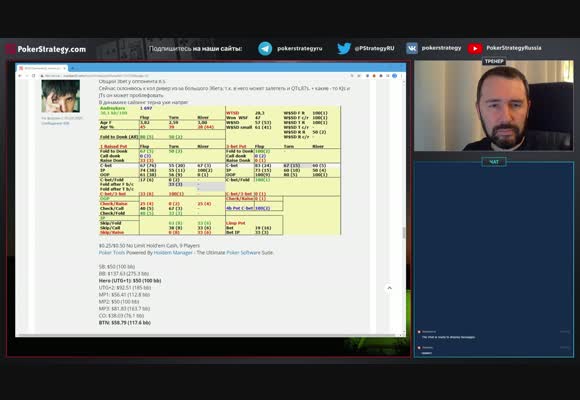Click the PokerStrategy.com logo
Viewport: 580px width, 400px height.
tap(46, 49)
